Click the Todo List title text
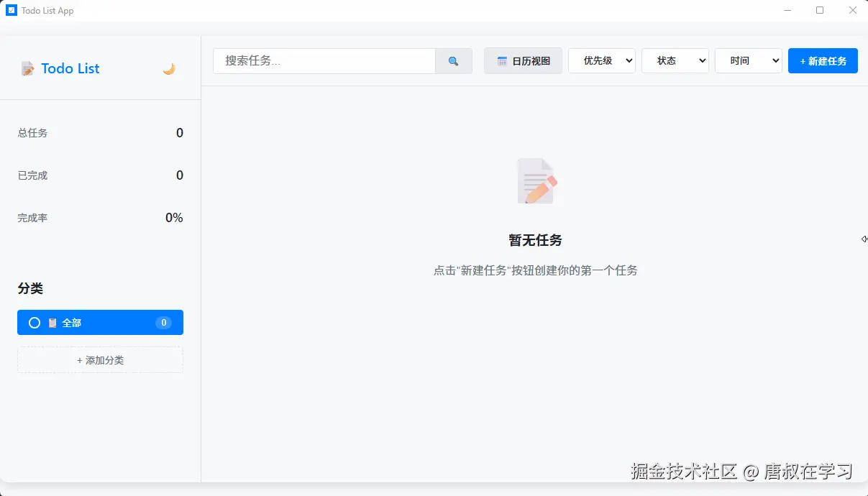Image resolution: width=868 pixels, height=496 pixels. pyautogui.click(x=70, y=69)
